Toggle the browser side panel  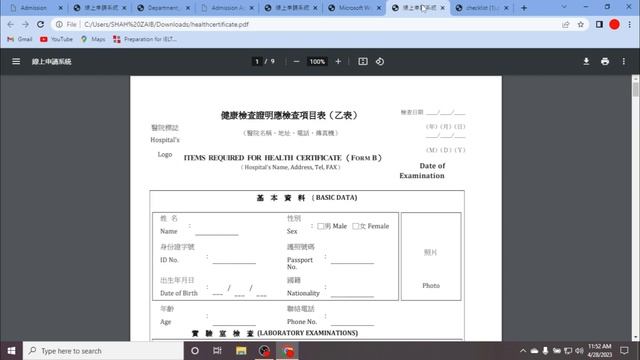pos(599,24)
